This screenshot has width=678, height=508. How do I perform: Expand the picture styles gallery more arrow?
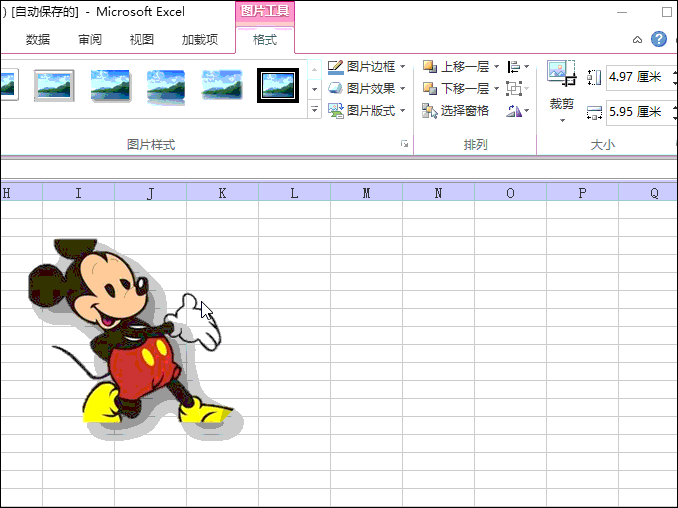coord(314,108)
